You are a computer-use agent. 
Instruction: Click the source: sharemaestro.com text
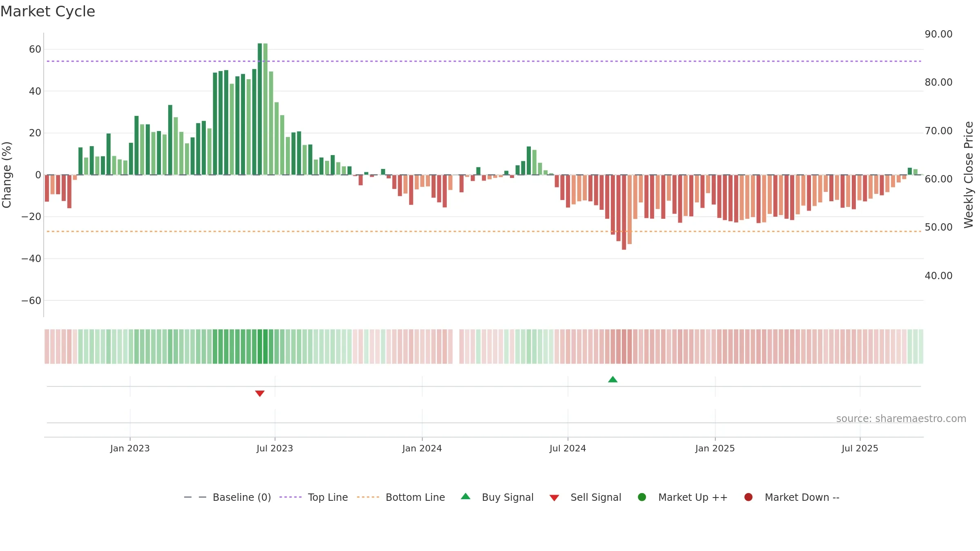click(x=901, y=419)
